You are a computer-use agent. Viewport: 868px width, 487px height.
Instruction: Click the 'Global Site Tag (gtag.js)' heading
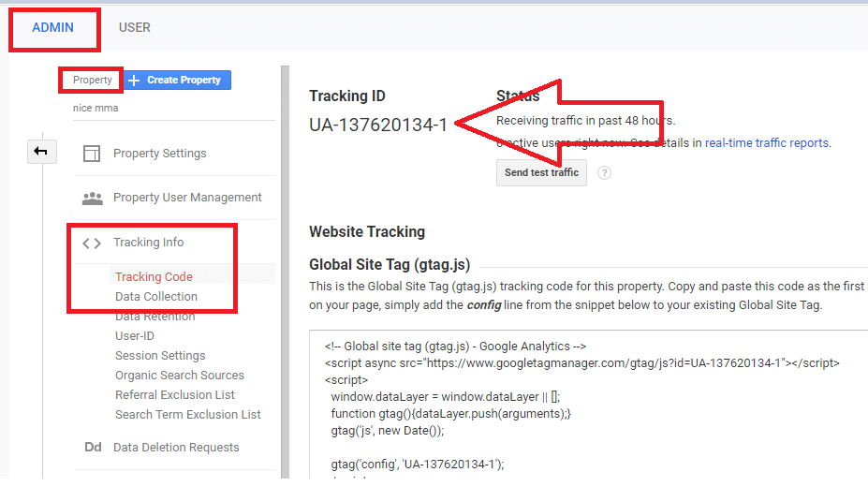coord(390,264)
